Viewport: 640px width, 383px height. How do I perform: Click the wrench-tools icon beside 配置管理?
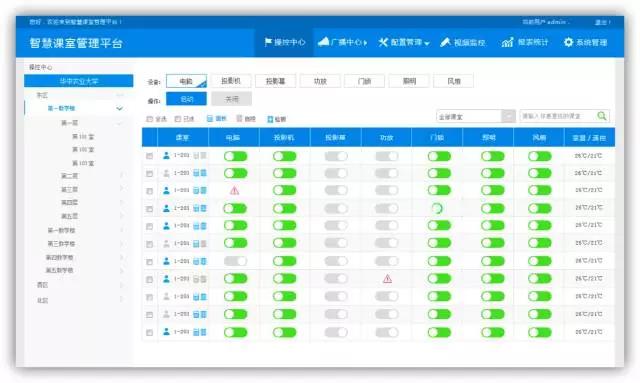point(383,42)
